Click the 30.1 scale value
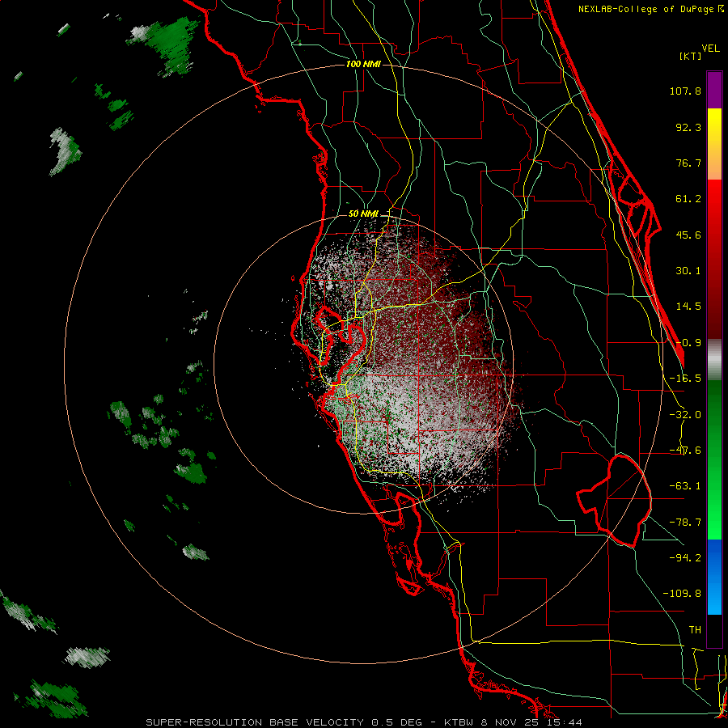The height and width of the screenshot is (728, 728). (688, 271)
